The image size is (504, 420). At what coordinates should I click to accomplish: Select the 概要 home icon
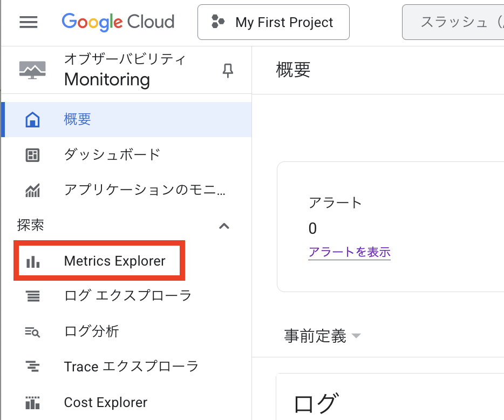pyautogui.click(x=32, y=119)
